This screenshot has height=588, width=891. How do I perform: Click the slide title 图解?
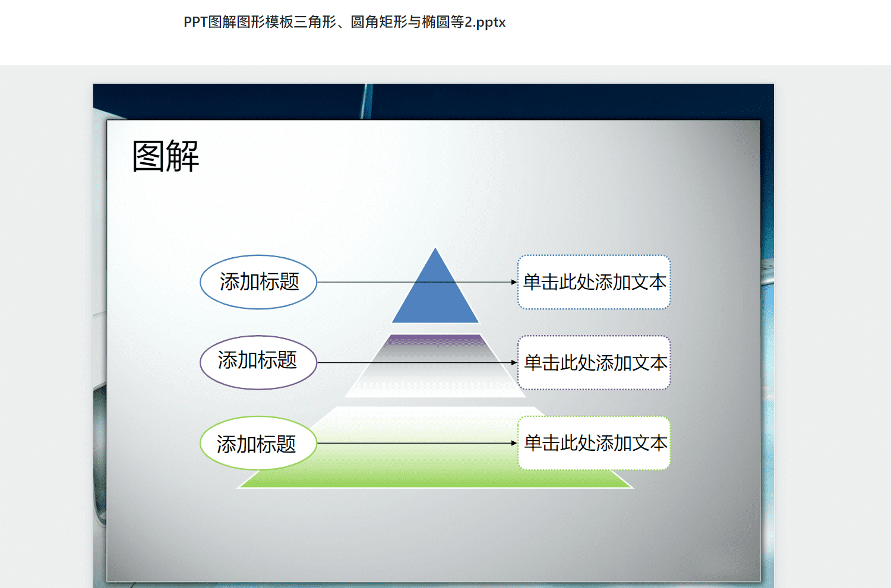[x=166, y=156]
